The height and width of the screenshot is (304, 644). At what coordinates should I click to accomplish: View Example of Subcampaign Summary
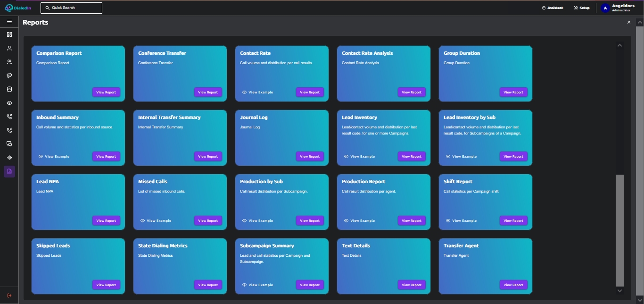tap(257, 285)
